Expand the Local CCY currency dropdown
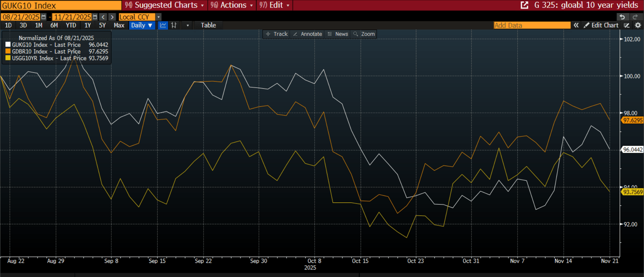Viewport: 644px width, 277px height. point(158,17)
